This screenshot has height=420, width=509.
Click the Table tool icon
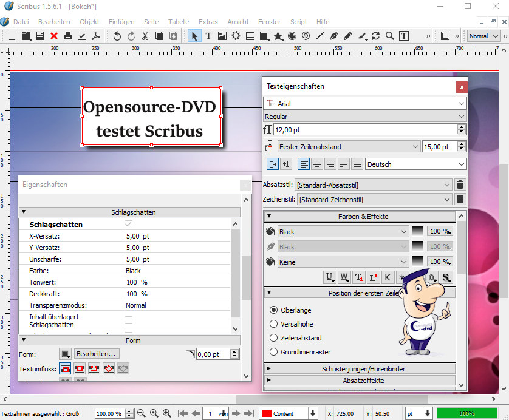tap(250, 36)
